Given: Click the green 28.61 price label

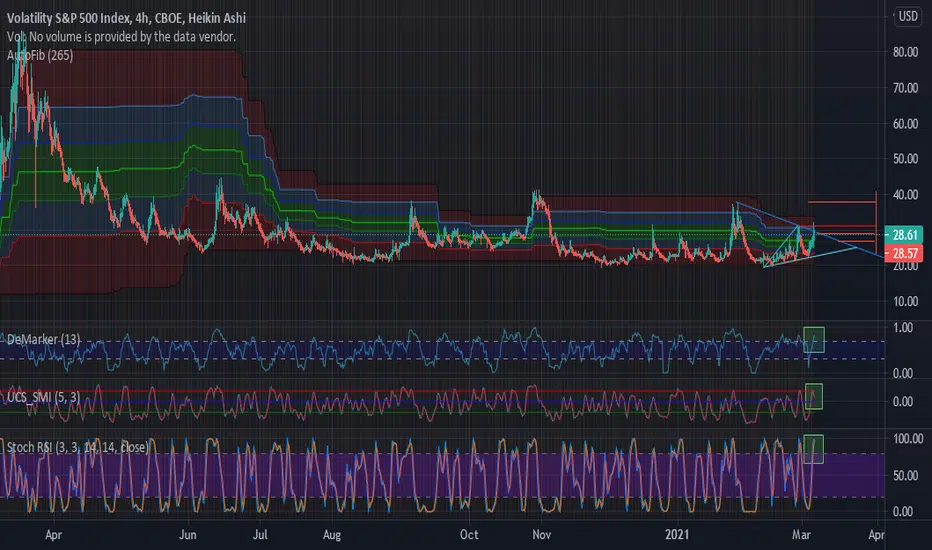Looking at the screenshot, I should coord(904,235).
